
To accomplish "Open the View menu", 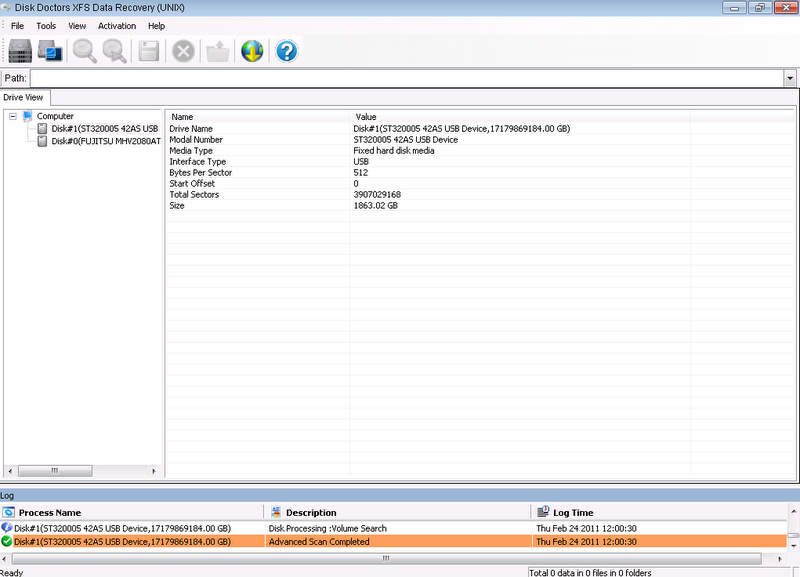I will tap(77, 26).
